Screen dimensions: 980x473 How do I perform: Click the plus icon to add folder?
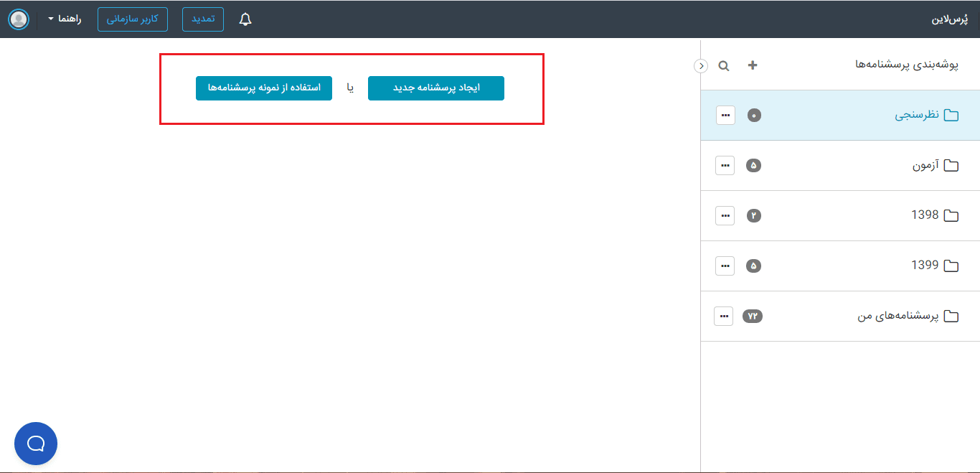click(753, 65)
